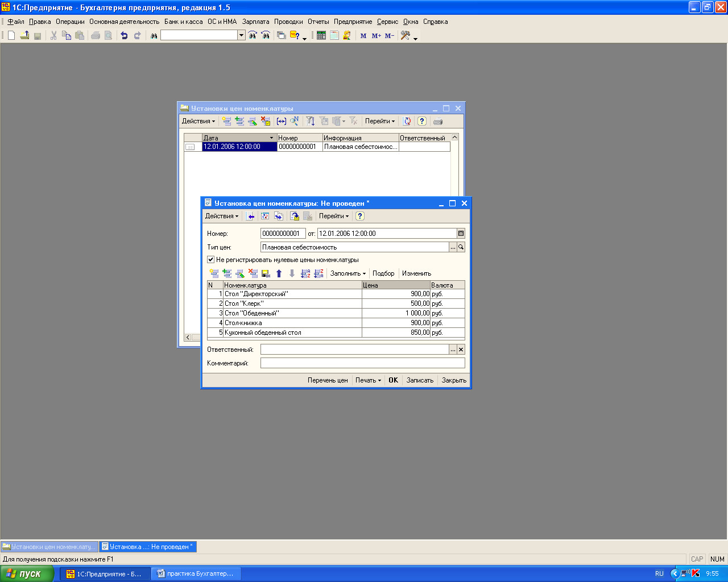This screenshot has width=728, height=582.
Task: Open Перейти dropdown in list window
Action: pos(380,121)
